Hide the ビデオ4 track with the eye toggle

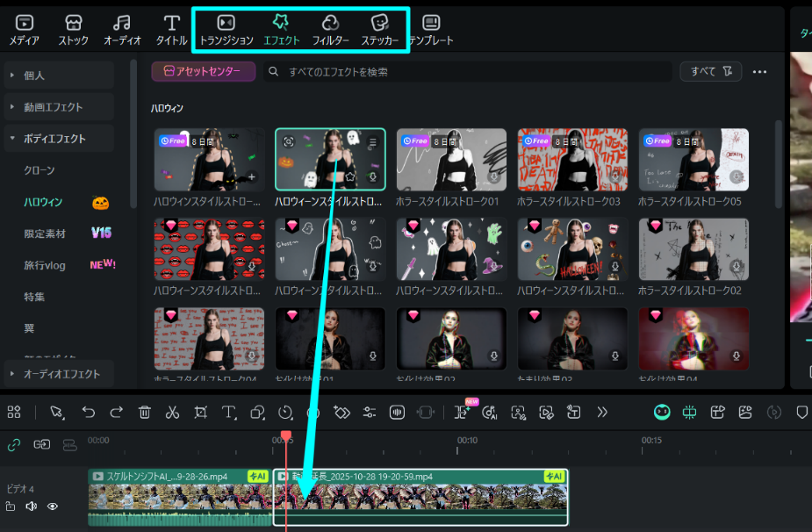(53, 506)
